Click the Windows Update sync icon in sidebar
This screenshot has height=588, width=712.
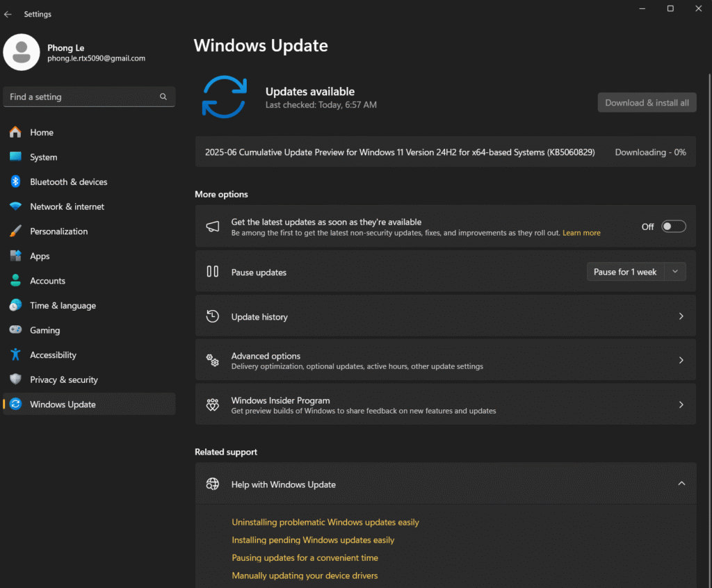15,404
